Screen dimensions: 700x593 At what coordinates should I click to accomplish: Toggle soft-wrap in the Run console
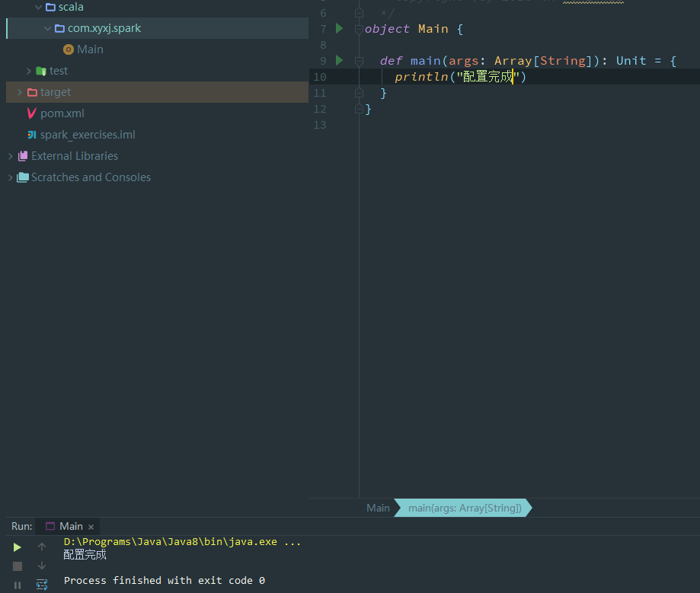point(42,585)
